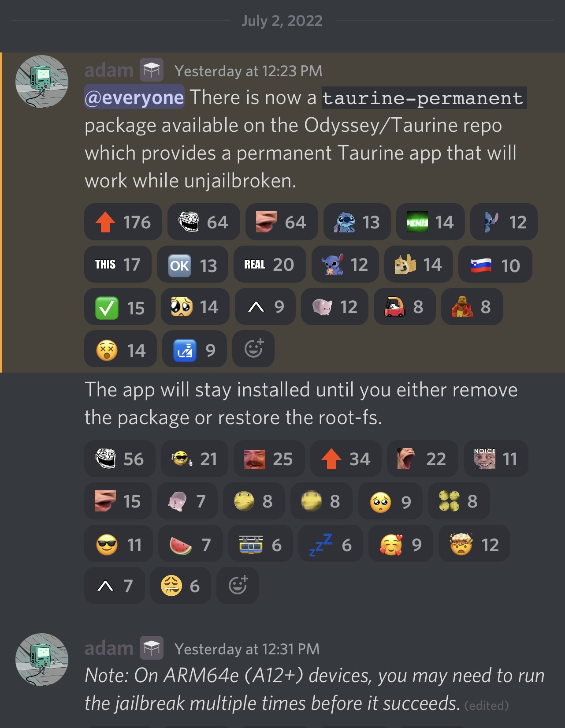Click the passport control reaction showing 9

click(x=194, y=350)
